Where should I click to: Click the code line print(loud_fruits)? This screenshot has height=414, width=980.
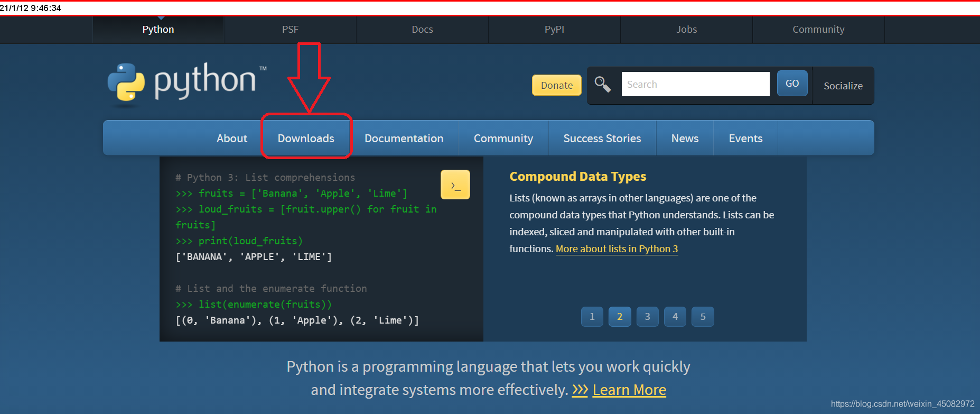[x=239, y=241]
